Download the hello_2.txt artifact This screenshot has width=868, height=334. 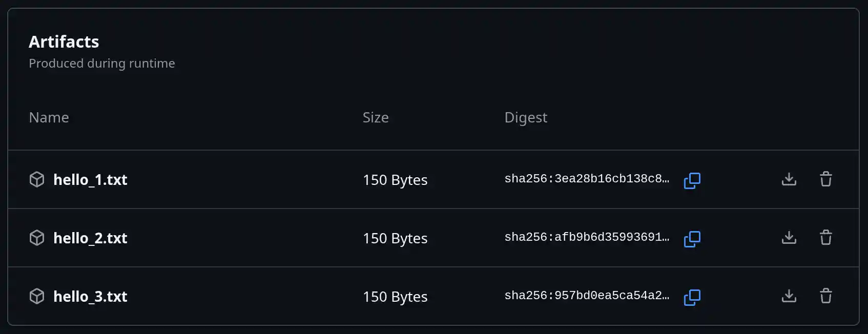pos(789,238)
